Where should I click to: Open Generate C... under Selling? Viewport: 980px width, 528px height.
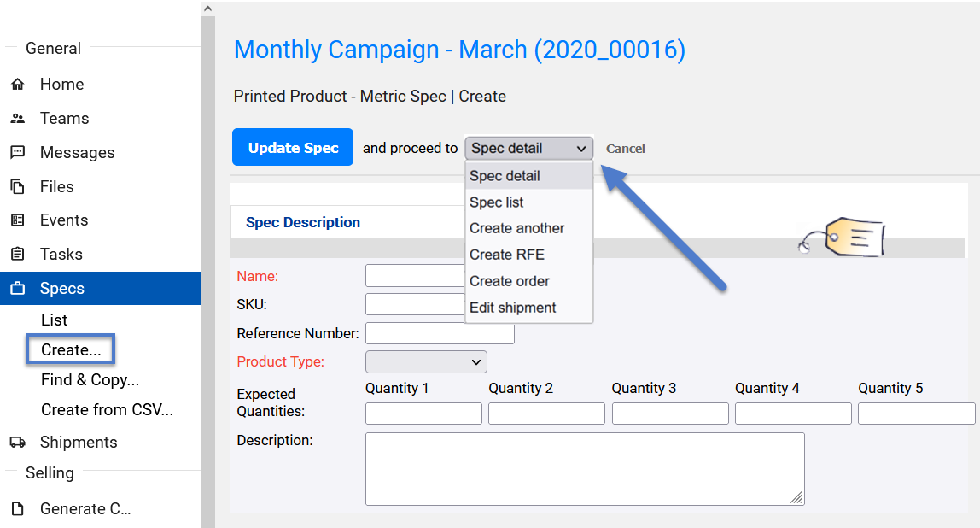point(85,508)
